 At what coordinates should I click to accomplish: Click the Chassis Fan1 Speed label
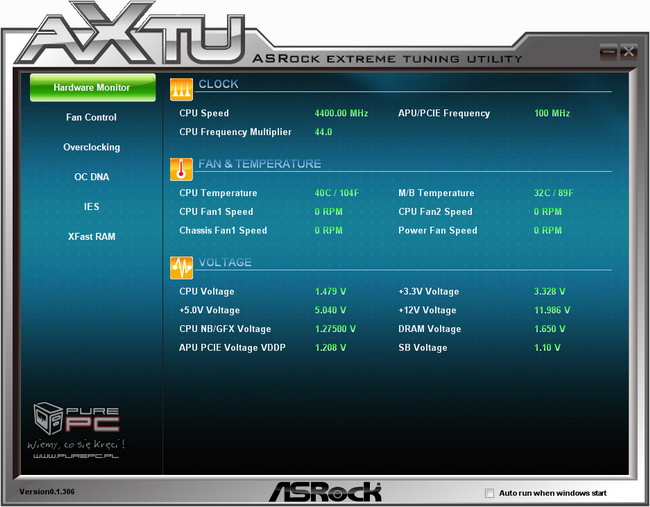coord(223,230)
